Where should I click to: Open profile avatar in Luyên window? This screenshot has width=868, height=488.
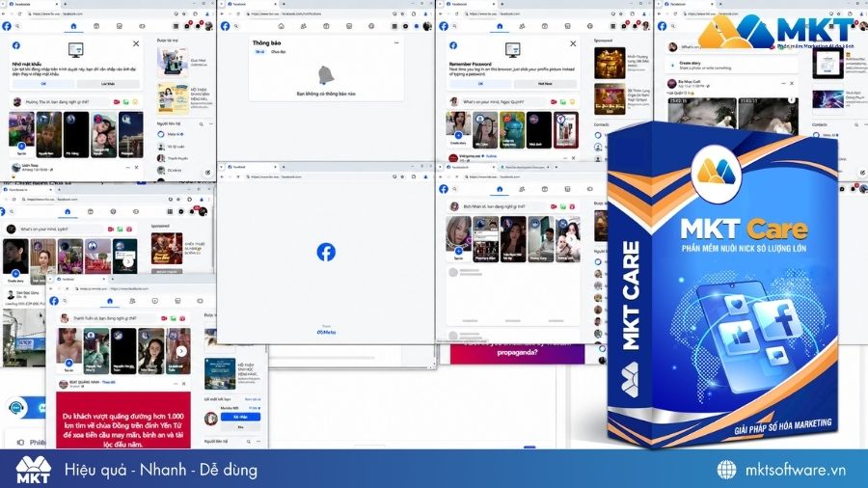203,211
